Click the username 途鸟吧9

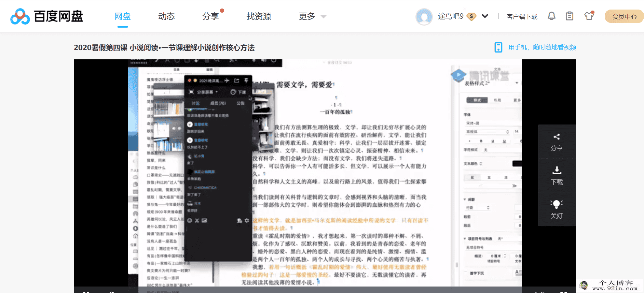(450, 16)
